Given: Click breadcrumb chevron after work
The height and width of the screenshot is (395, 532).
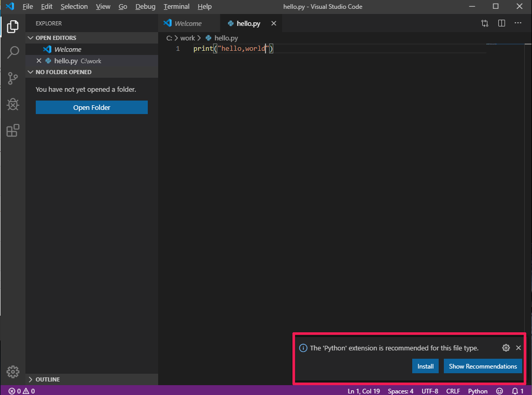Looking at the screenshot, I should click(x=199, y=38).
